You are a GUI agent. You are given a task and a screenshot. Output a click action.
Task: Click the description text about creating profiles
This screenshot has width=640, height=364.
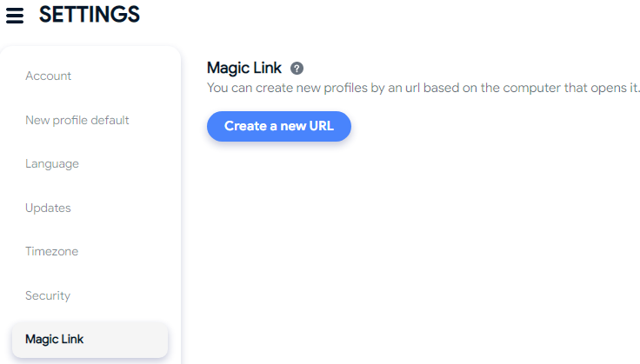[423, 88]
